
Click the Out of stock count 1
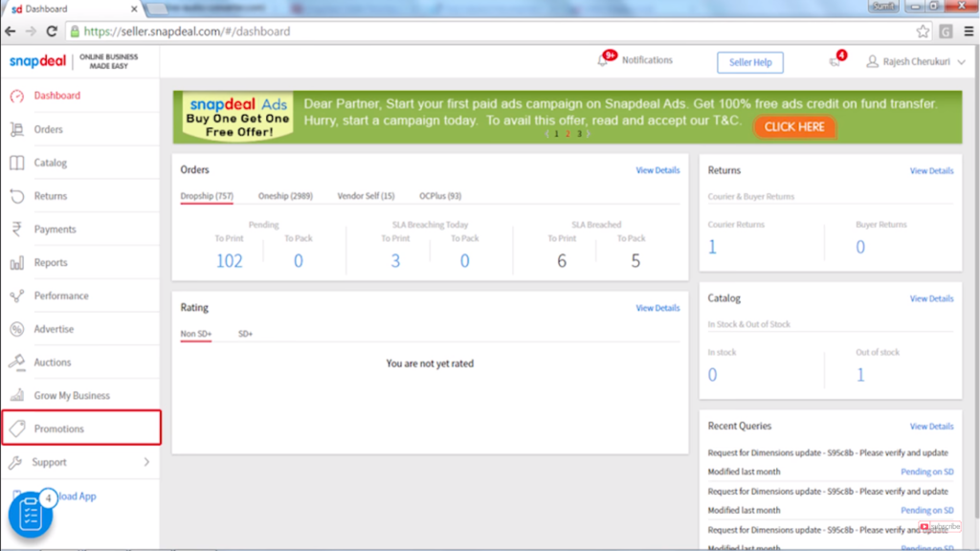tap(860, 375)
